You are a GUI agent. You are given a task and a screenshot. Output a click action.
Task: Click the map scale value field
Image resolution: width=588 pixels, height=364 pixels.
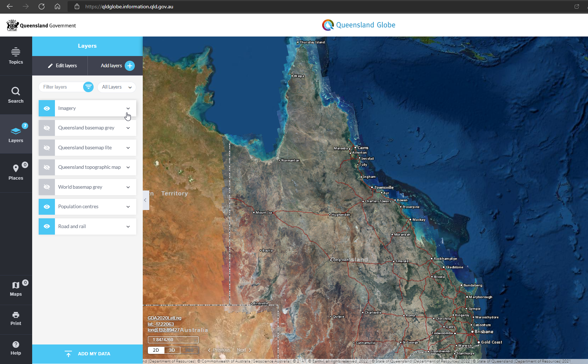(173, 339)
